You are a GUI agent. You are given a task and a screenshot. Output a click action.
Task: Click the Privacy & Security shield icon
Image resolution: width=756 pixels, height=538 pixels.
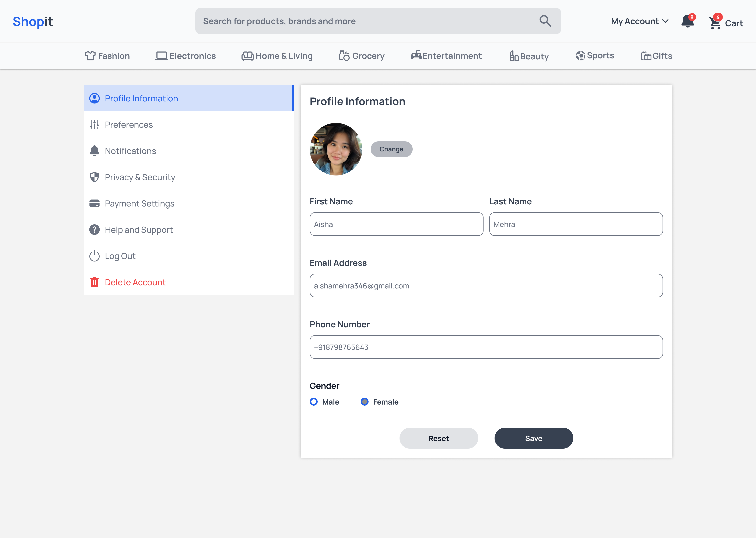94,177
